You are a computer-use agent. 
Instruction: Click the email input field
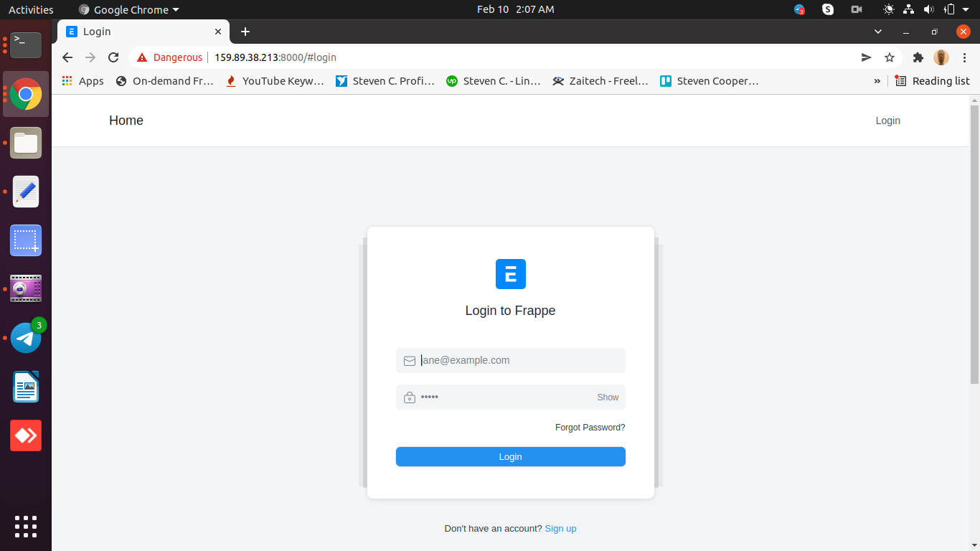coord(510,360)
